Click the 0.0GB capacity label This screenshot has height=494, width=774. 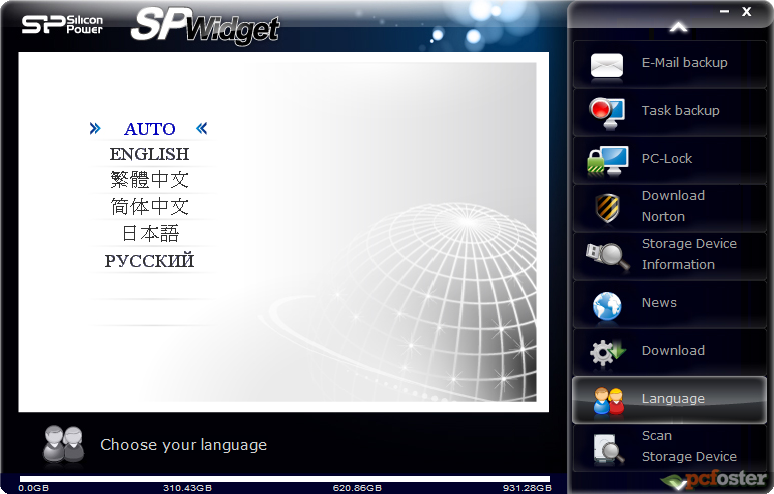coord(34,488)
